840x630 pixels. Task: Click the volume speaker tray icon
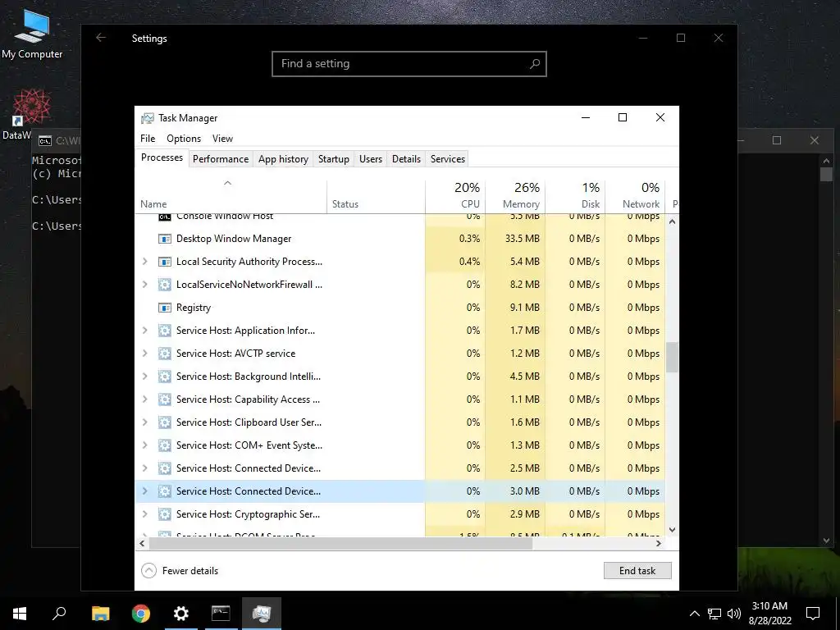coord(734,614)
